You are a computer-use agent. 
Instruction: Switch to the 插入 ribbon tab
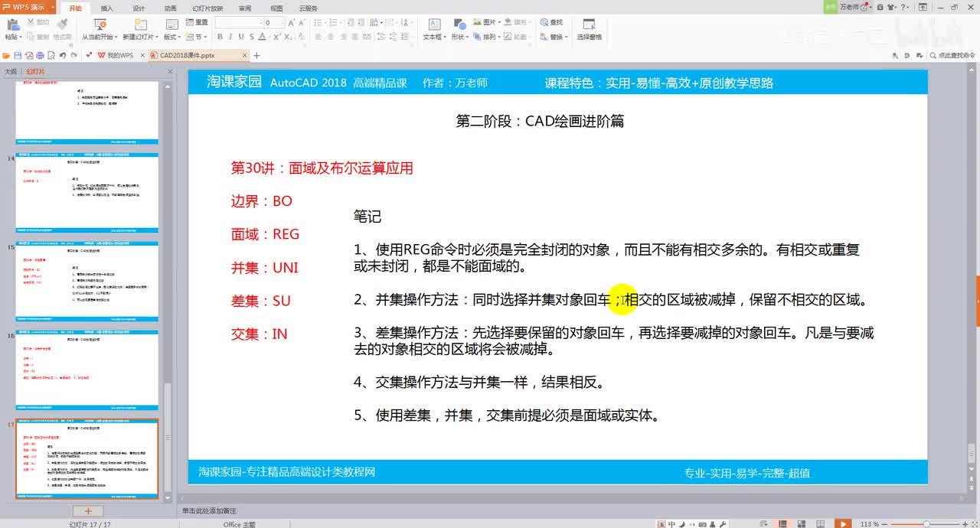click(x=106, y=8)
